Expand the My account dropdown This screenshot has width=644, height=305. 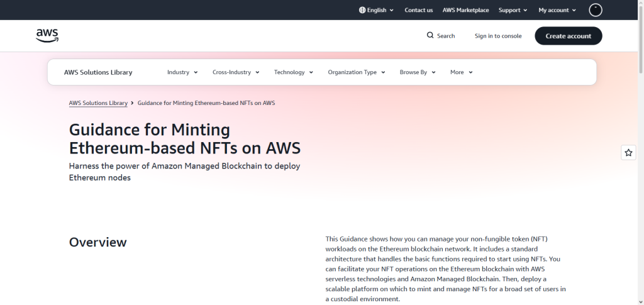click(557, 10)
